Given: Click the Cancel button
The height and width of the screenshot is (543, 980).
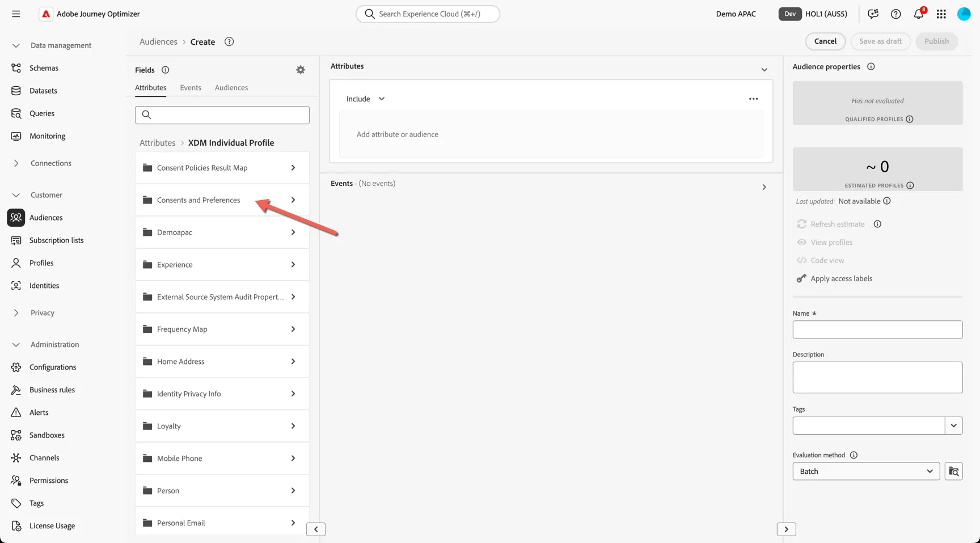Looking at the screenshot, I should pos(825,41).
